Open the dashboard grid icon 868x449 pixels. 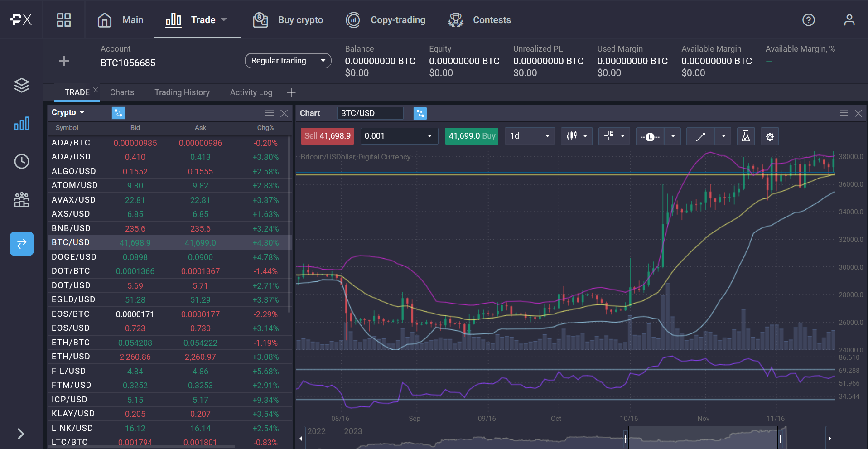click(64, 20)
